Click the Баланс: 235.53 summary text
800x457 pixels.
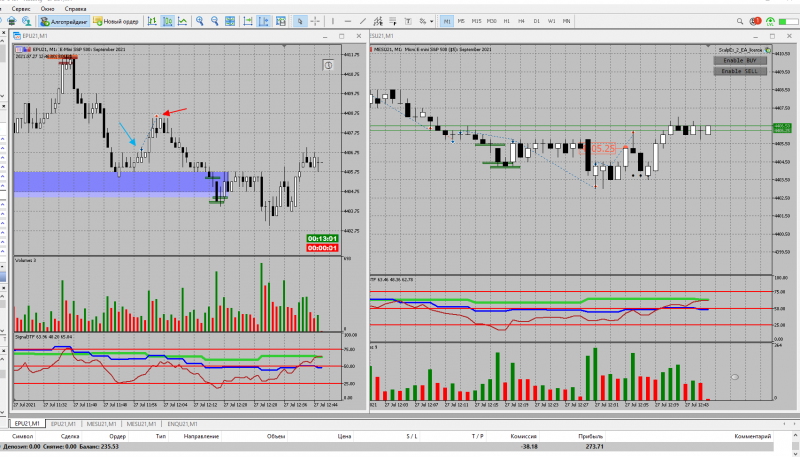[99, 446]
